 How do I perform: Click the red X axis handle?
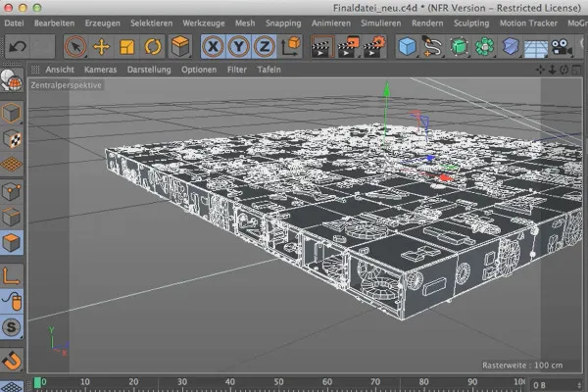click(x=446, y=178)
